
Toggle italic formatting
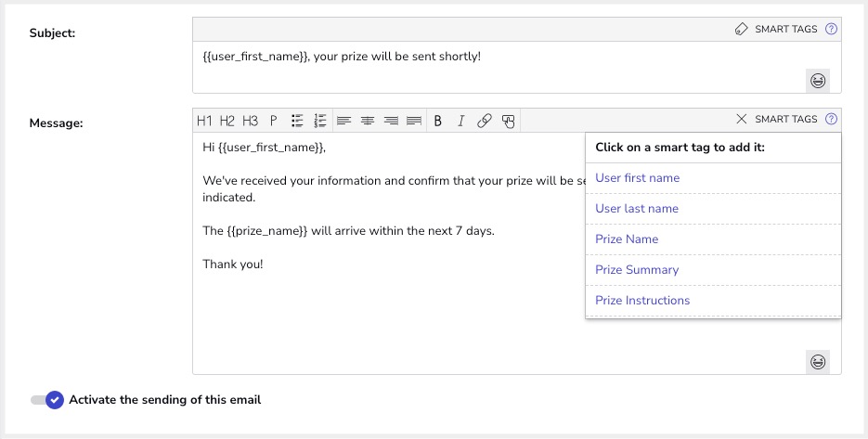(460, 121)
